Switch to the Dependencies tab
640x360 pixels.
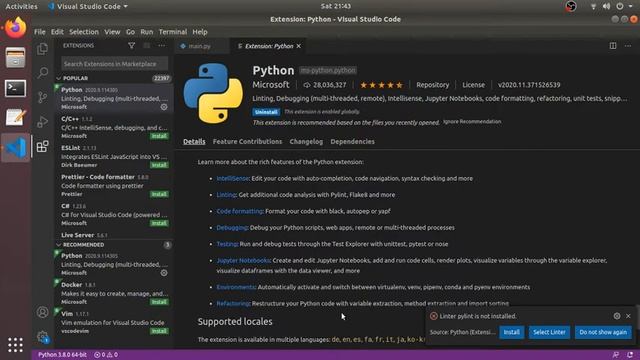(352, 142)
